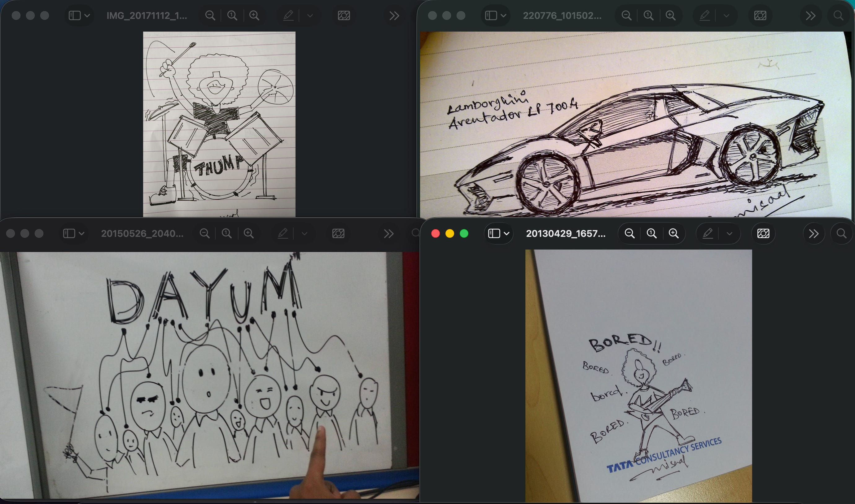The height and width of the screenshot is (504, 855).
Task: Expand markup options dropdown in the 20130429_1657 window
Action: [x=729, y=234]
